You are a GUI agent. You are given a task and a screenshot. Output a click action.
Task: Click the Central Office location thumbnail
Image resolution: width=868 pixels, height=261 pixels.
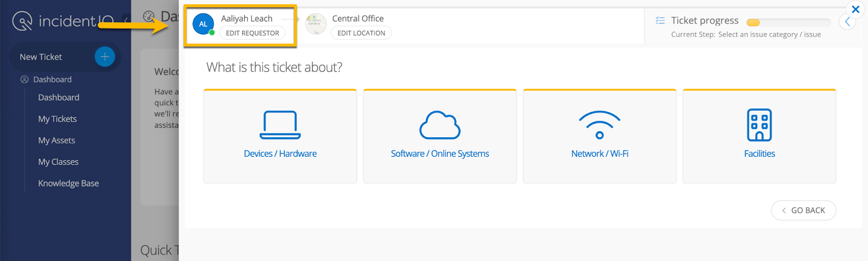(x=316, y=24)
